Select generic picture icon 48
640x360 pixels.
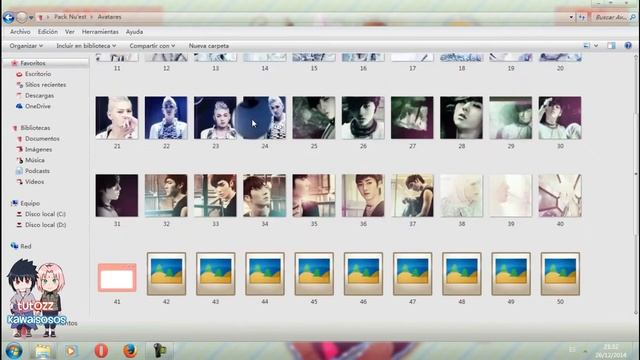[x=462, y=273]
